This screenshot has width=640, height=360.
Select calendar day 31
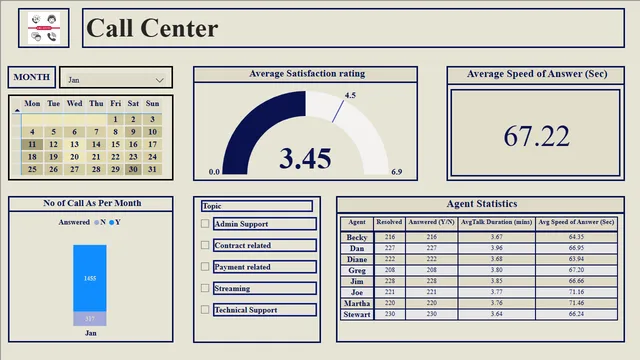coord(152,169)
